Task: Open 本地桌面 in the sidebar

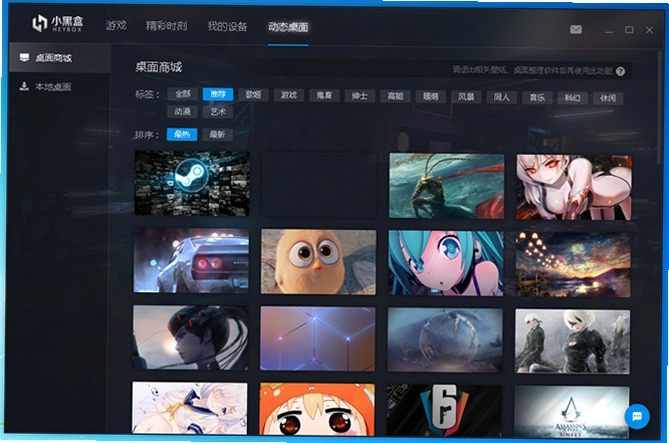Action: (x=59, y=87)
